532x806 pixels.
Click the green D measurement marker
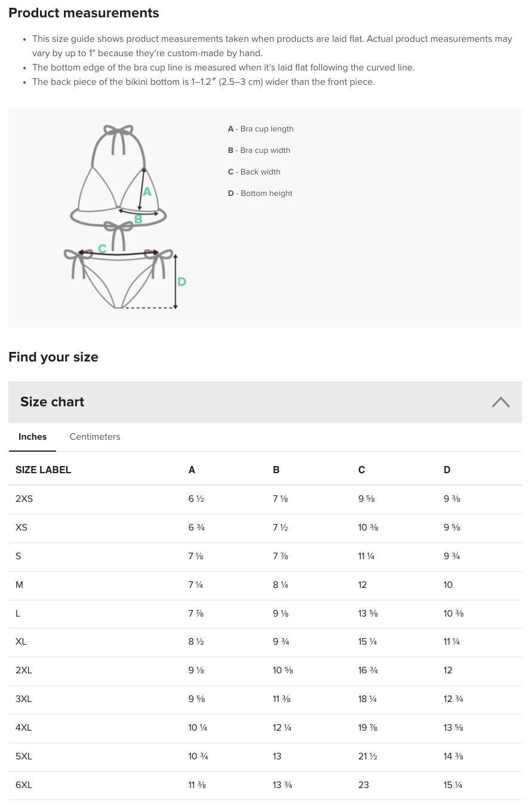coord(182,281)
